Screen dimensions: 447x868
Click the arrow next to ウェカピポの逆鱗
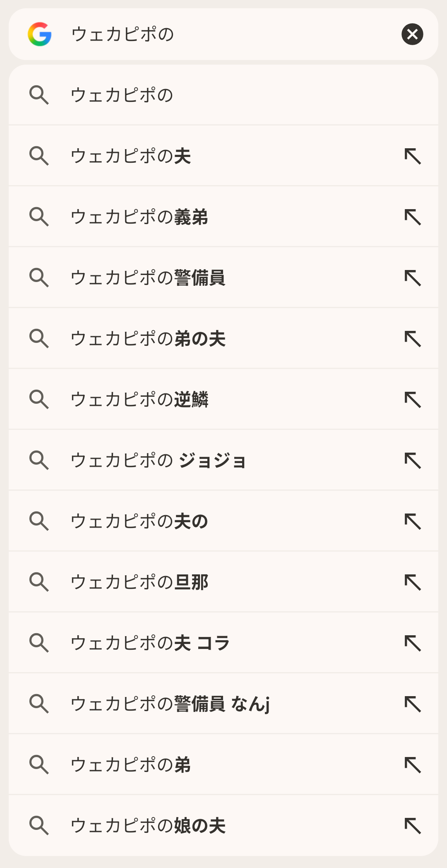coord(413,400)
